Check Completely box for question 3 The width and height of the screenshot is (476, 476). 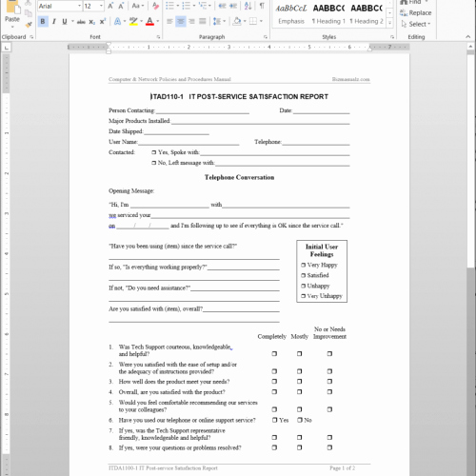coord(274,382)
